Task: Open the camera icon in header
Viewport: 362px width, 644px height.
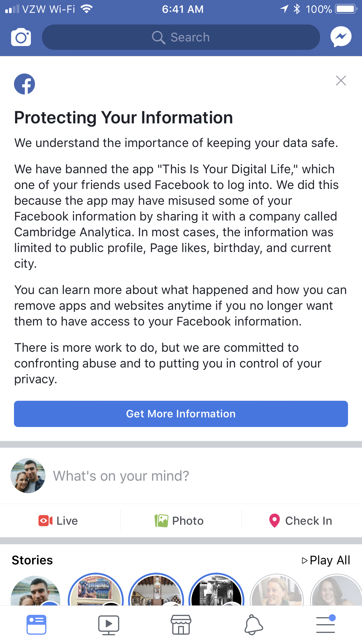Action: pos(21,37)
